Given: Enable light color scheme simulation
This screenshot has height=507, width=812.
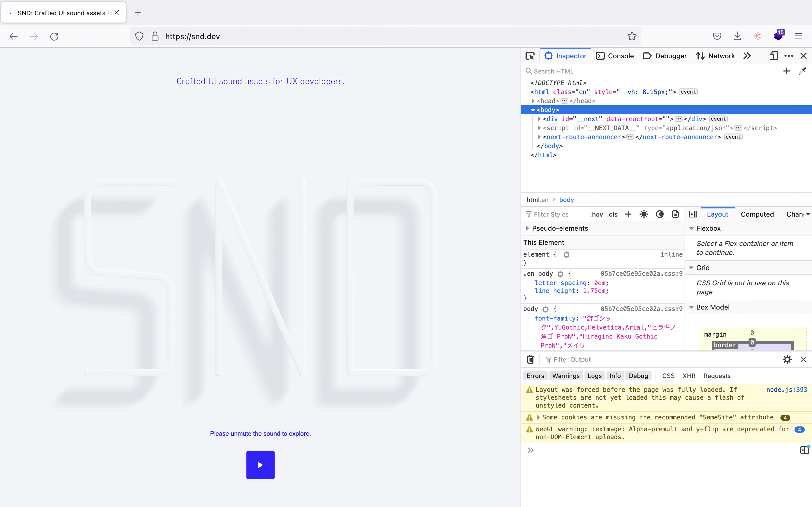Looking at the screenshot, I should coord(644,214).
